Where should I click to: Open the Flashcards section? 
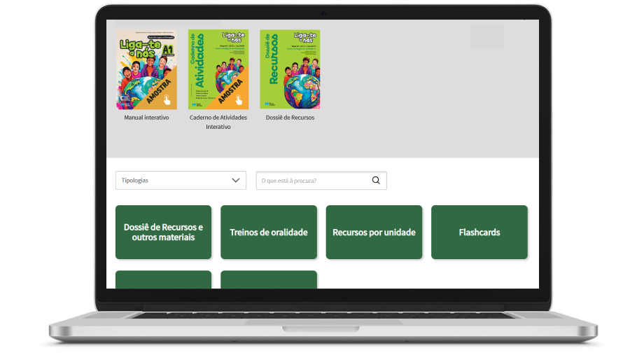[x=479, y=233]
